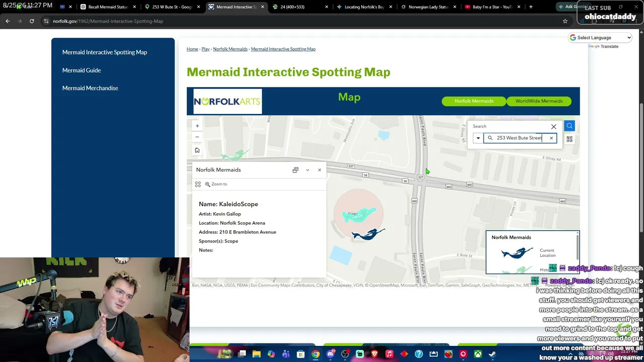Click the 'Address: 210 E Brambleton Avenue' text
The width and height of the screenshot is (644, 362).
tap(237, 232)
